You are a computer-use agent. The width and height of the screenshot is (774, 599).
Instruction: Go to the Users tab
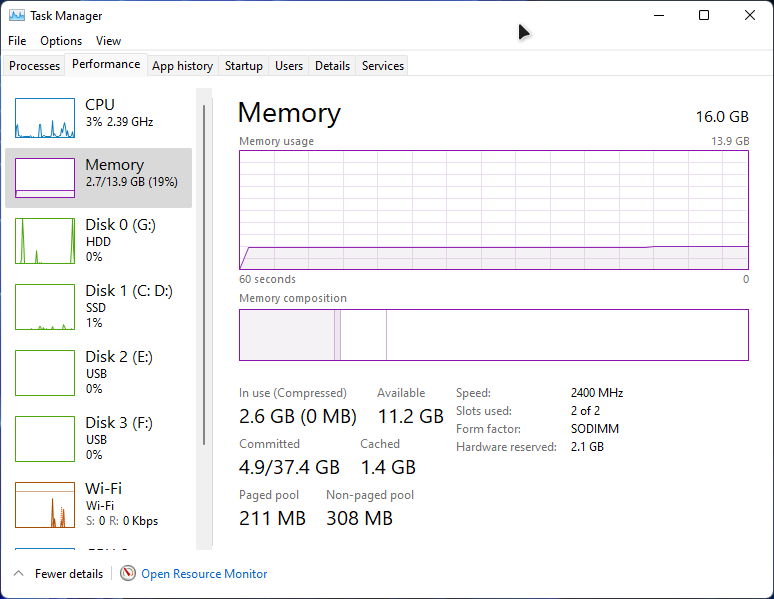[x=289, y=66]
